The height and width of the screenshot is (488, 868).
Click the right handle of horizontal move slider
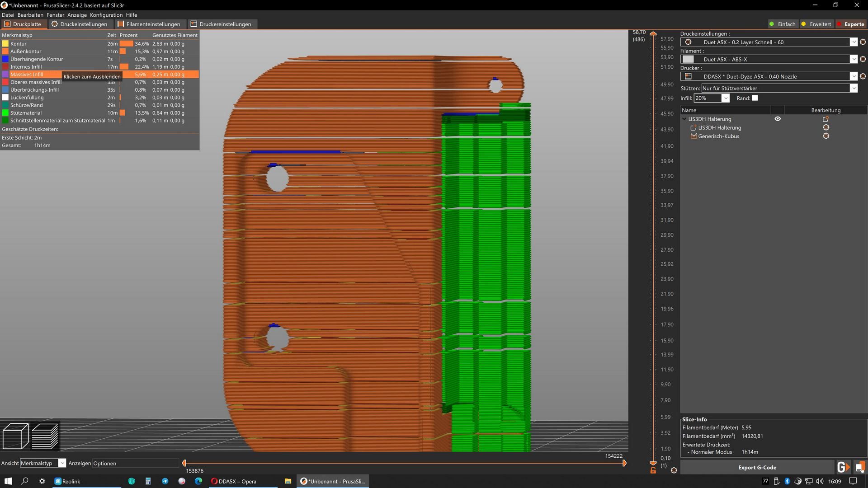tap(624, 463)
